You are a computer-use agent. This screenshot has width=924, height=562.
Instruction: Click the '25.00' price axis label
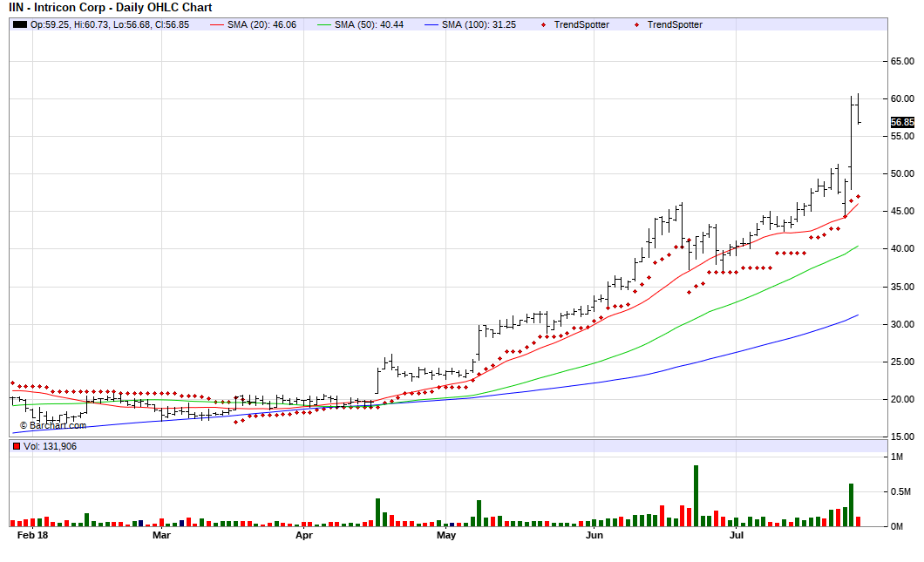pyautogui.click(x=902, y=362)
